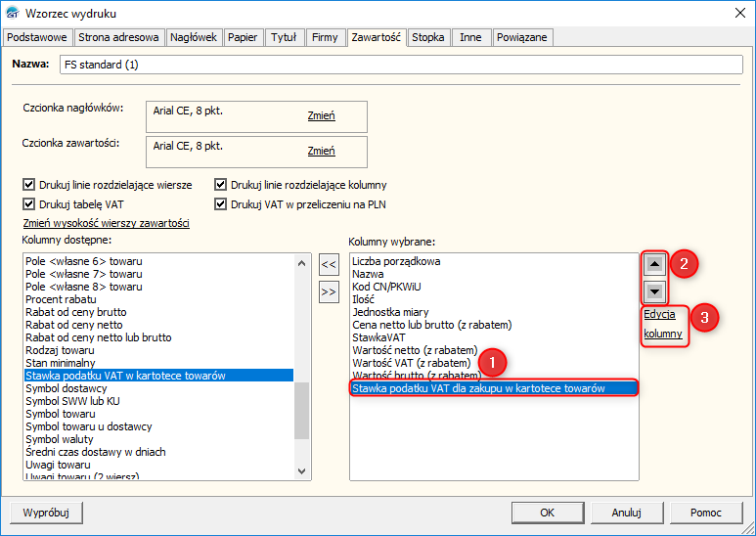Select 'Stawka podatku VAT w kartotece towarów'

pos(159,376)
